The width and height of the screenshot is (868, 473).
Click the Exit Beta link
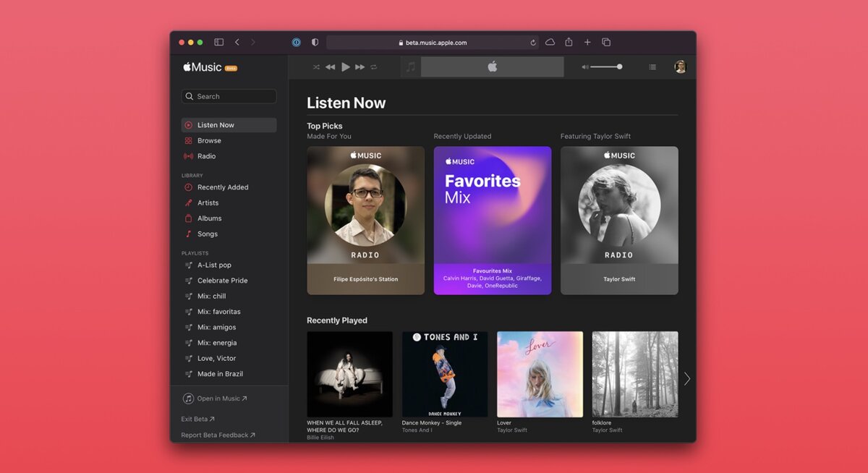coord(197,419)
